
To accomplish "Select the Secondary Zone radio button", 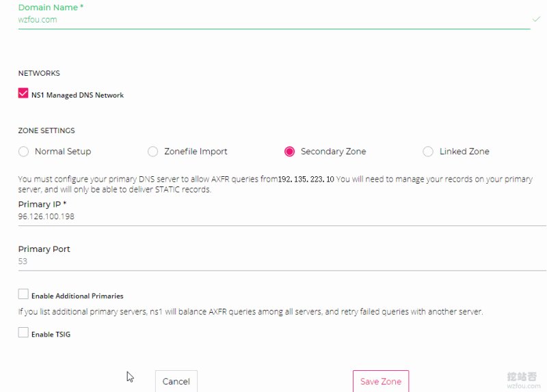I will [289, 152].
